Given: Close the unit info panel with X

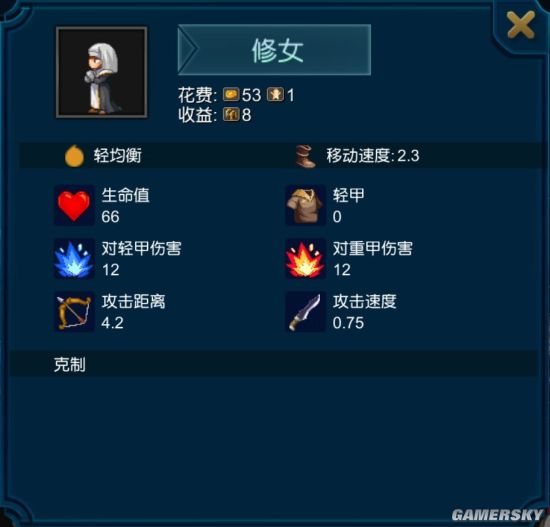Looking at the screenshot, I should click(x=521, y=25).
